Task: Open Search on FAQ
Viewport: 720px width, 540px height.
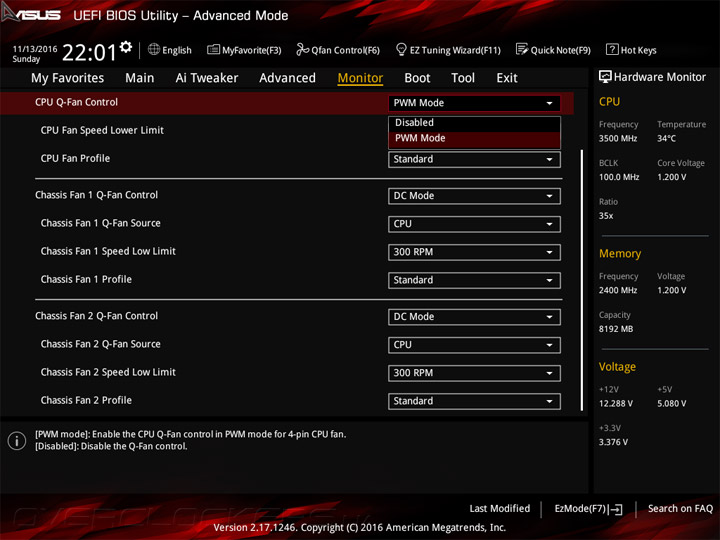Action: tap(680, 508)
